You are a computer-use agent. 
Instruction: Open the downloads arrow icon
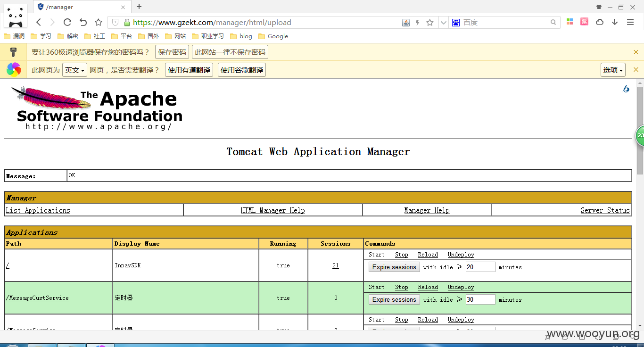click(615, 22)
